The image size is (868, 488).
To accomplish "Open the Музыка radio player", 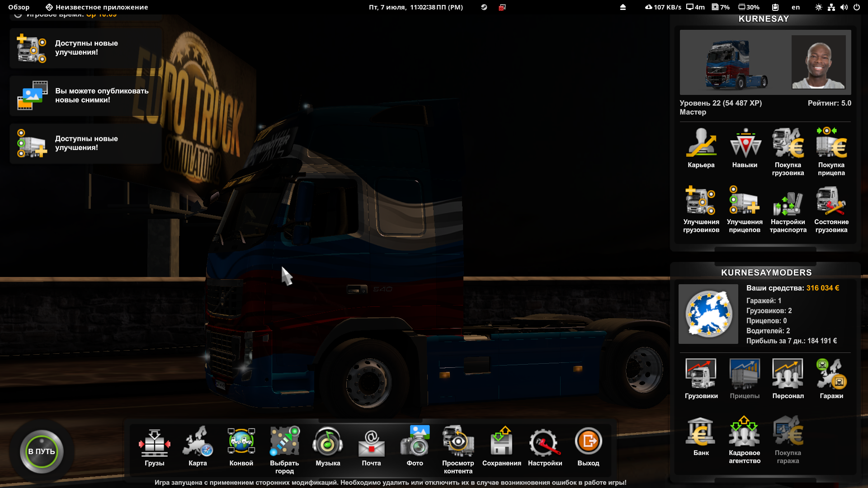I will click(x=328, y=441).
